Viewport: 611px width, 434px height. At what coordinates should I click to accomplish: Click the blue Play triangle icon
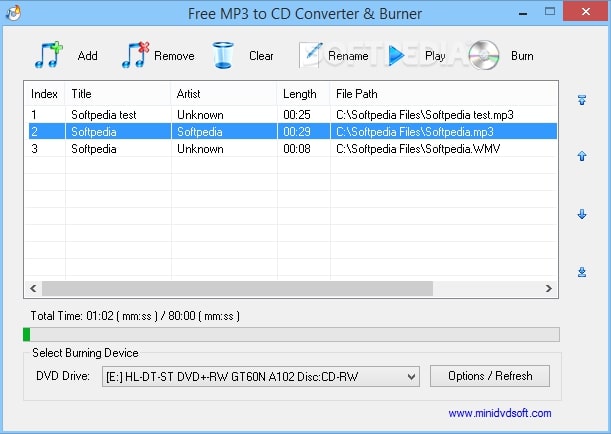pos(396,56)
